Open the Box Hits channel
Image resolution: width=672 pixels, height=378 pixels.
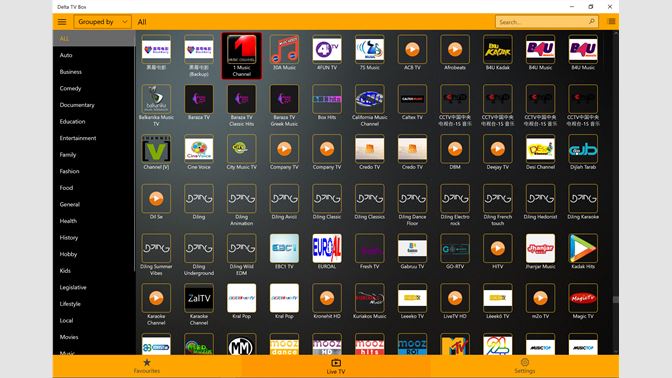click(x=327, y=102)
